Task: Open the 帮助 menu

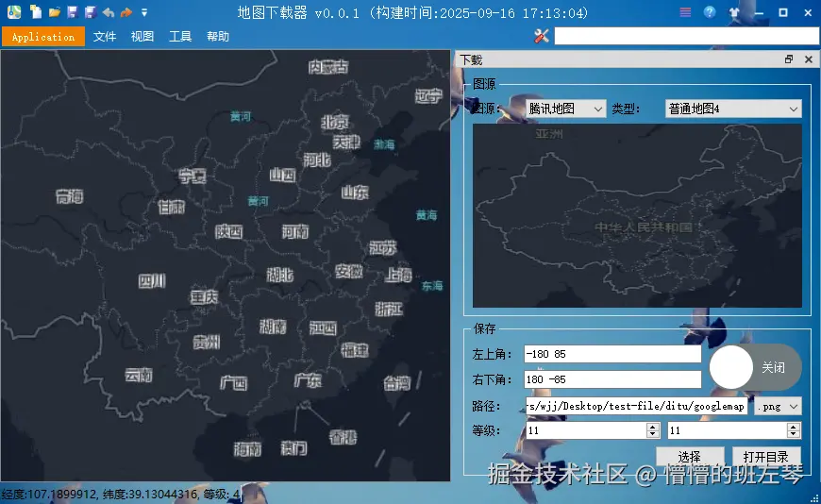Action: click(218, 37)
